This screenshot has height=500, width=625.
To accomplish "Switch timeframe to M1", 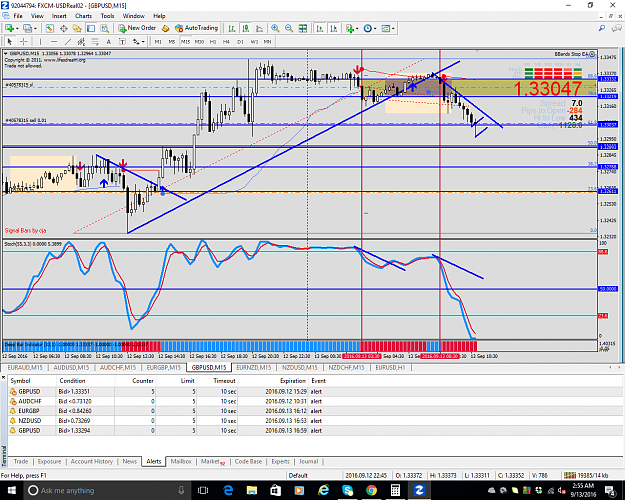I will click(x=158, y=41).
